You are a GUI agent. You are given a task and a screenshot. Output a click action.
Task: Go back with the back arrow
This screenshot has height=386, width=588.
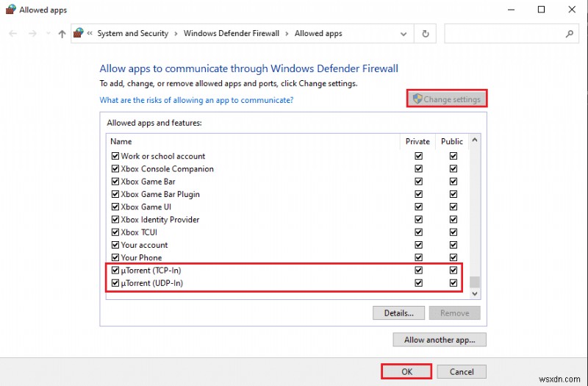tap(12, 34)
